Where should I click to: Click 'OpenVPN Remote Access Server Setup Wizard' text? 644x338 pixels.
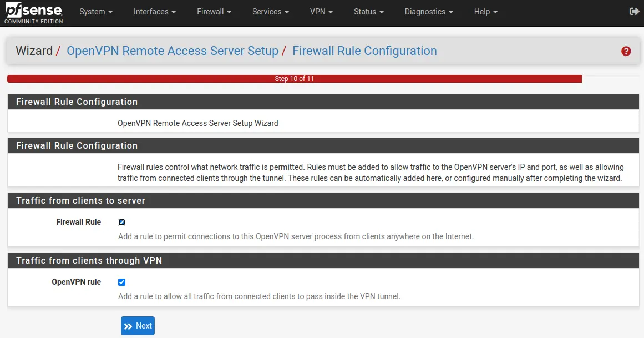coord(198,123)
